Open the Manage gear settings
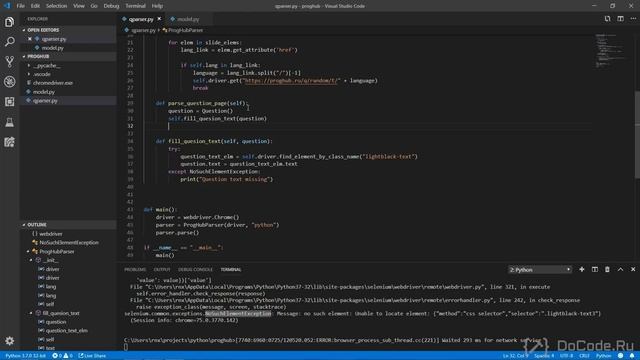Screen dimensions: 640x360 (x=9, y=340)
